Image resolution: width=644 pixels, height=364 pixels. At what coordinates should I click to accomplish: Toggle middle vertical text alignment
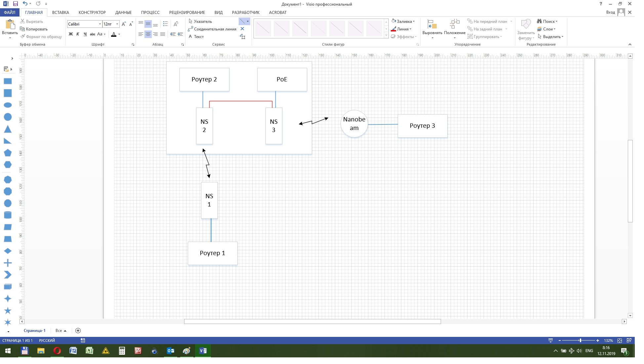pyautogui.click(x=148, y=24)
